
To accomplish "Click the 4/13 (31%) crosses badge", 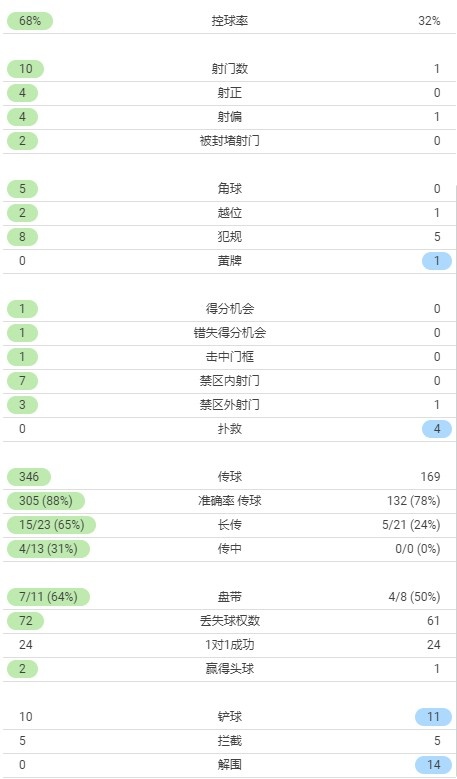I will tap(48, 549).
